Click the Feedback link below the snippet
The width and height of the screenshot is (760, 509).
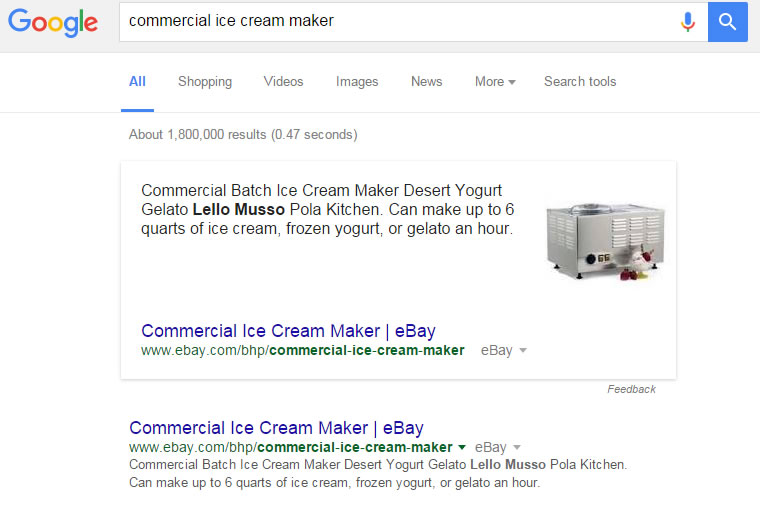[x=631, y=389]
